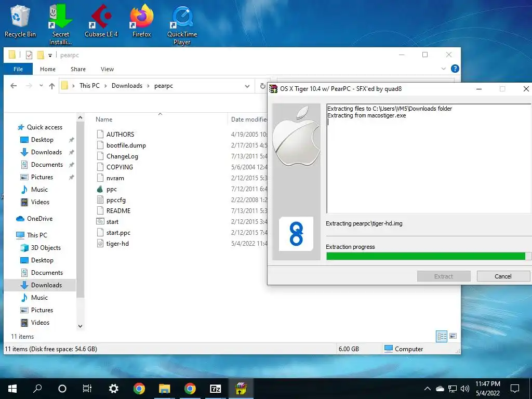Open the address bar history dropdown
The width and height of the screenshot is (532, 399).
pos(247,86)
